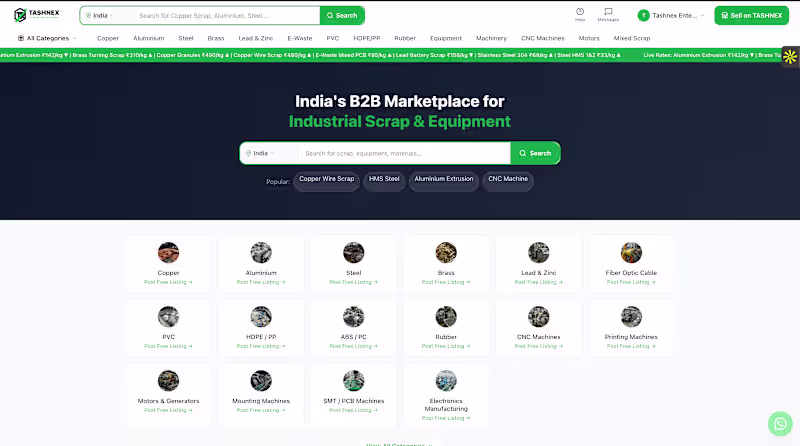This screenshot has width=800, height=446.
Task: Select Rubber in the navigation bar
Action: tap(405, 38)
